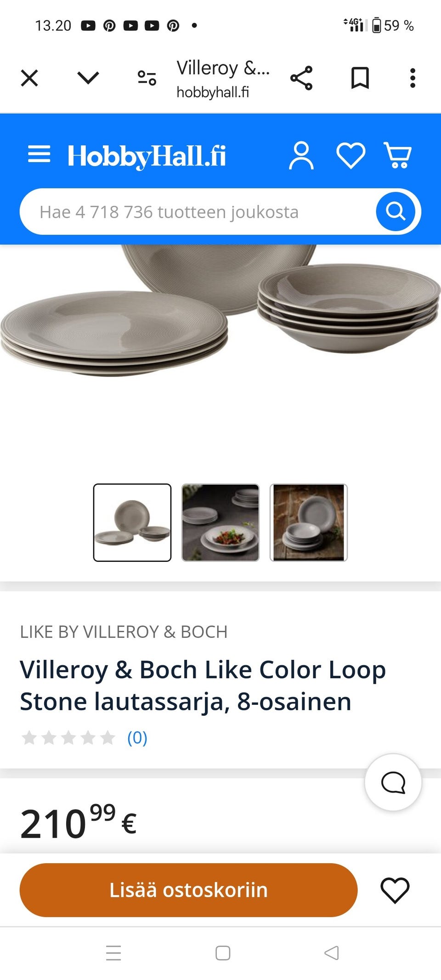Open the HobbyHall hamburger menu

(x=39, y=154)
